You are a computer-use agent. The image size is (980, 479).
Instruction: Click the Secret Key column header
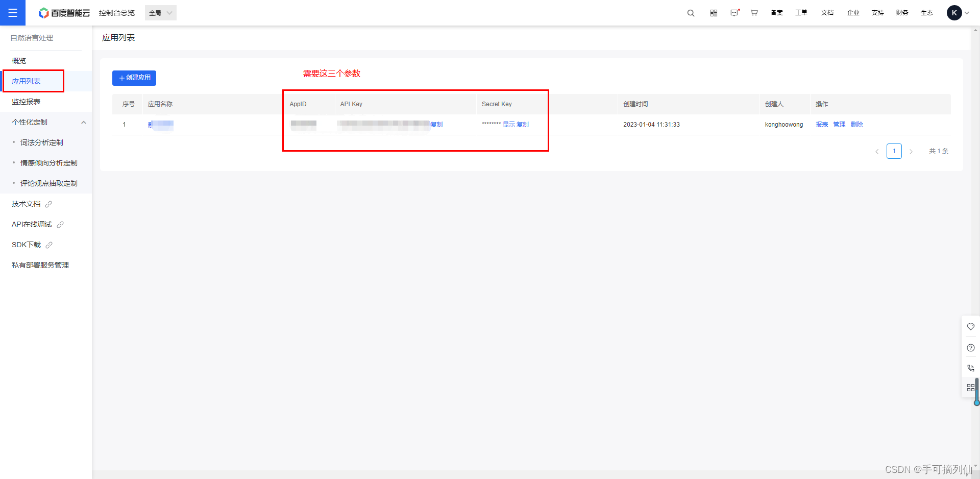click(x=497, y=104)
